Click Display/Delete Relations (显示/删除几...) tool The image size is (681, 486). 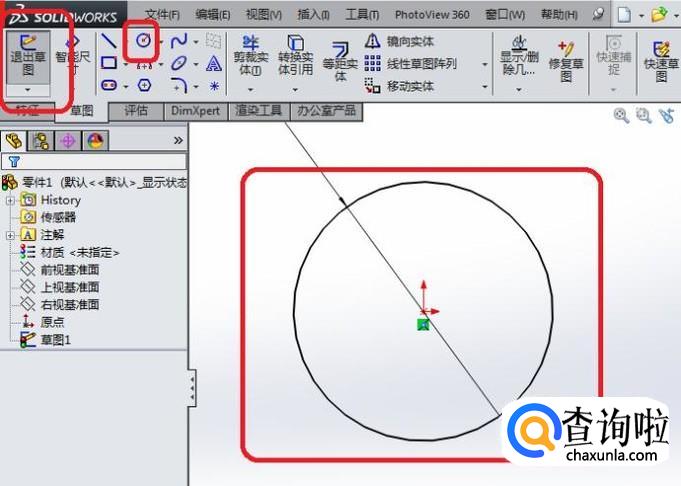(519, 55)
